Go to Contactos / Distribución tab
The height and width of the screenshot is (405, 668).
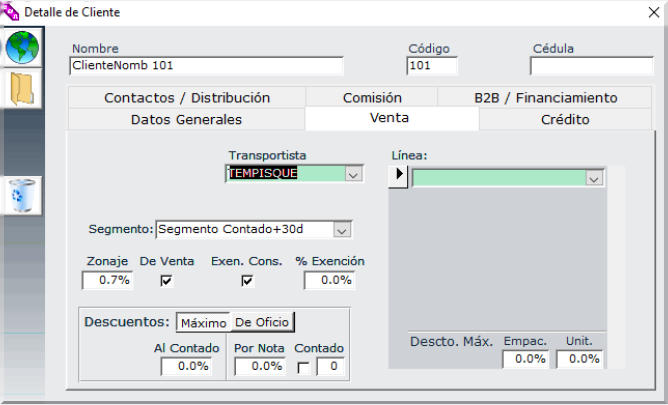[x=187, y=98]
